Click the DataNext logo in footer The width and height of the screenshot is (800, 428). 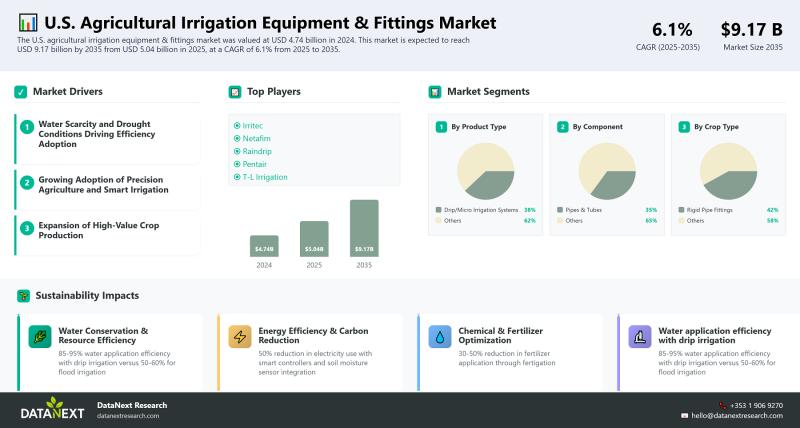point(54,409)
